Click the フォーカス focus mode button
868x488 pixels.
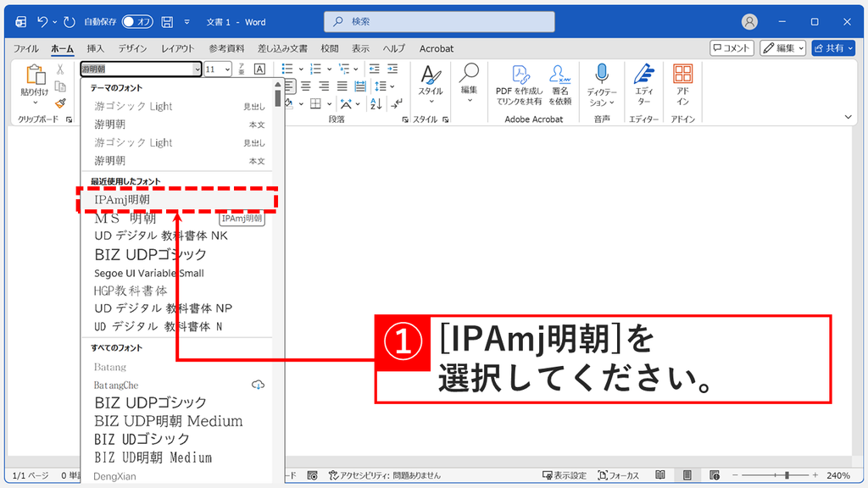pyautogui.click(x=618, y=475)
